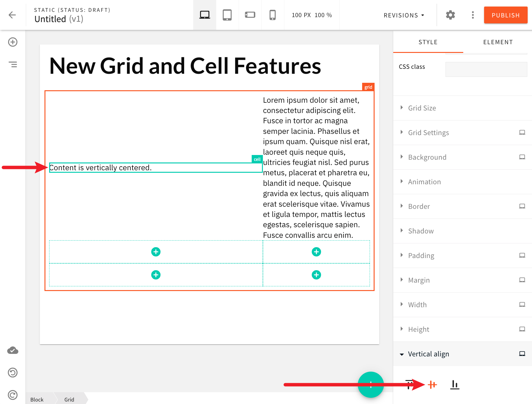This screenshot has width=532, height=404.
Task: Select the vertical align top option
Action: click(x=409, y=385)
